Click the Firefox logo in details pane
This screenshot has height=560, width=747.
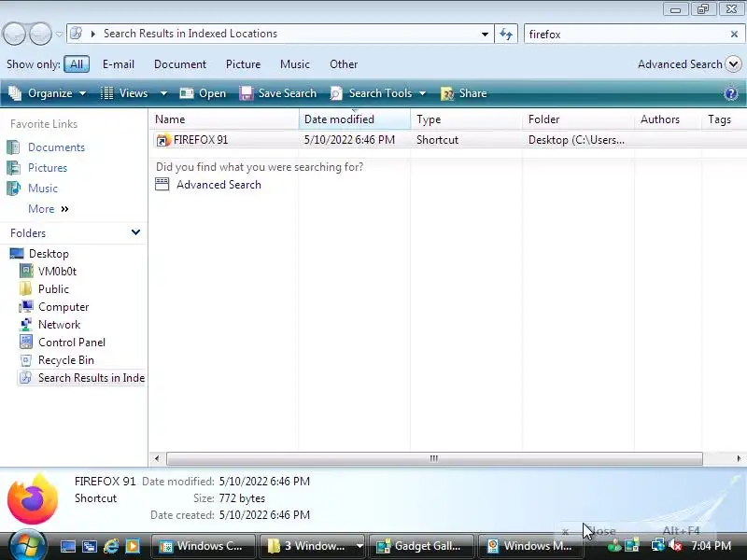click(33, 498)
